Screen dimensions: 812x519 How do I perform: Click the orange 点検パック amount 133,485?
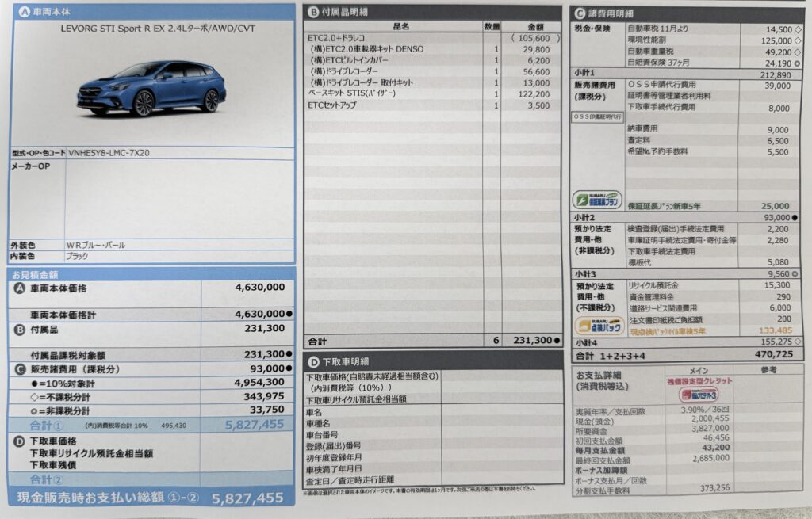(776, 330)
